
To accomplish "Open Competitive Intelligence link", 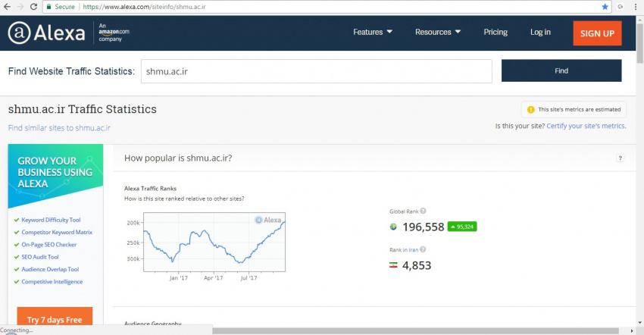I will coord(52,281).
